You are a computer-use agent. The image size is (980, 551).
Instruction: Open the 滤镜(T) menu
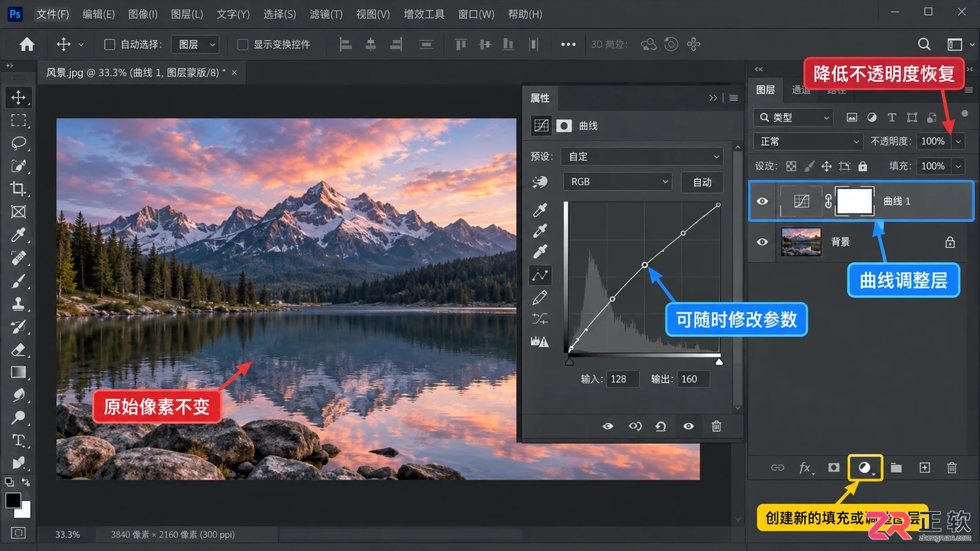coord(326,14)
